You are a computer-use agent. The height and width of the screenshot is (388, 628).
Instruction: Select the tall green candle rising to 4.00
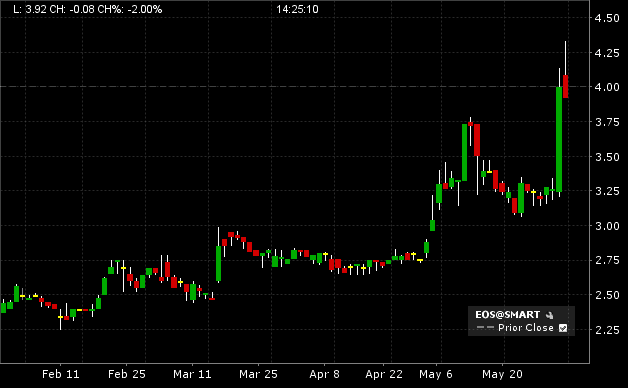[x=559, y=139]
